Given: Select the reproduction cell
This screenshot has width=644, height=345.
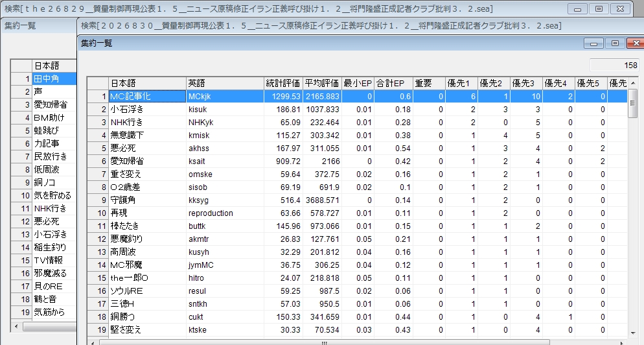Looking at the screenshot, I should point(225,213).
